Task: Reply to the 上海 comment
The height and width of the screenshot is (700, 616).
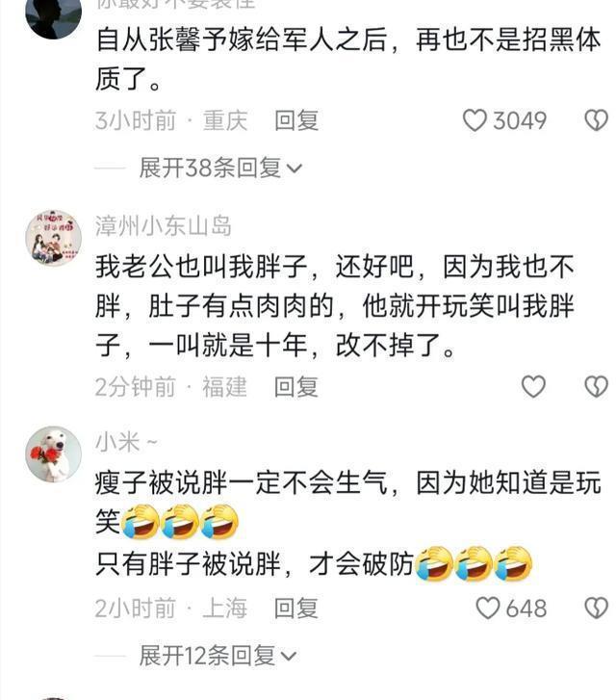Action: (295, 608)
